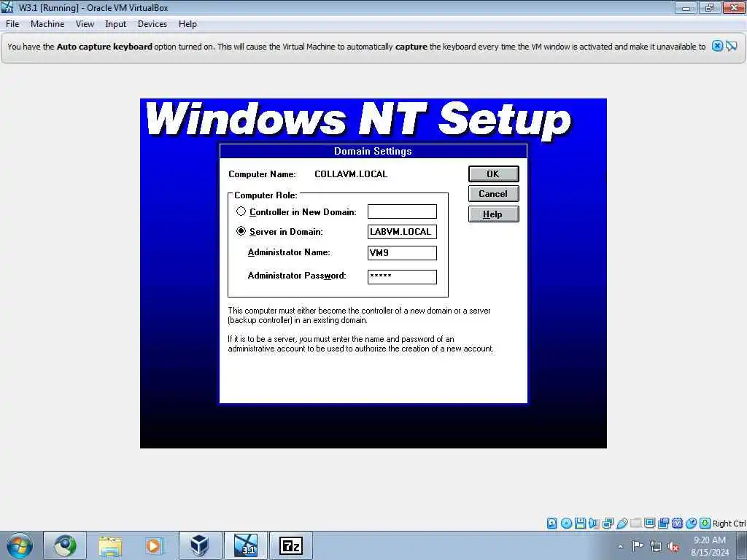Open the Devices menu
Image resolution: width=747 pixels, height=560 pixels.
(152, 24)
